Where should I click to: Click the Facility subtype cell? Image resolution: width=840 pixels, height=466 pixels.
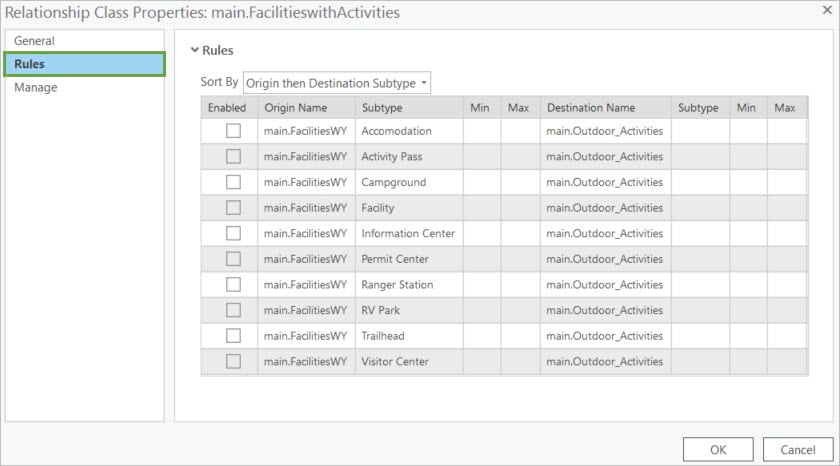(x=409, y=208)
